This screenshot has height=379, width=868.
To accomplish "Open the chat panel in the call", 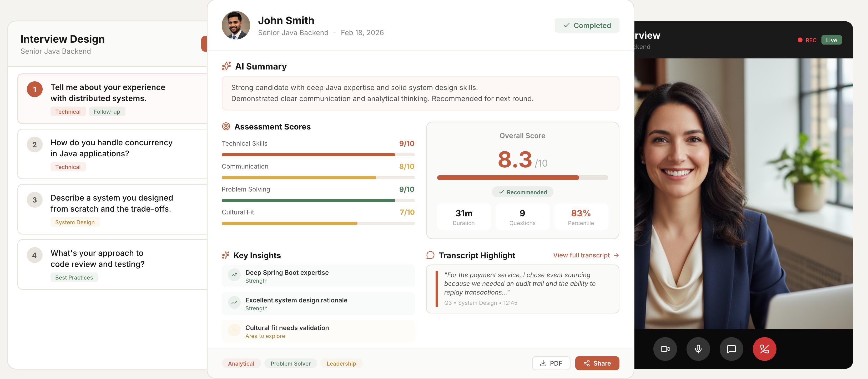I will click(731, 349).
